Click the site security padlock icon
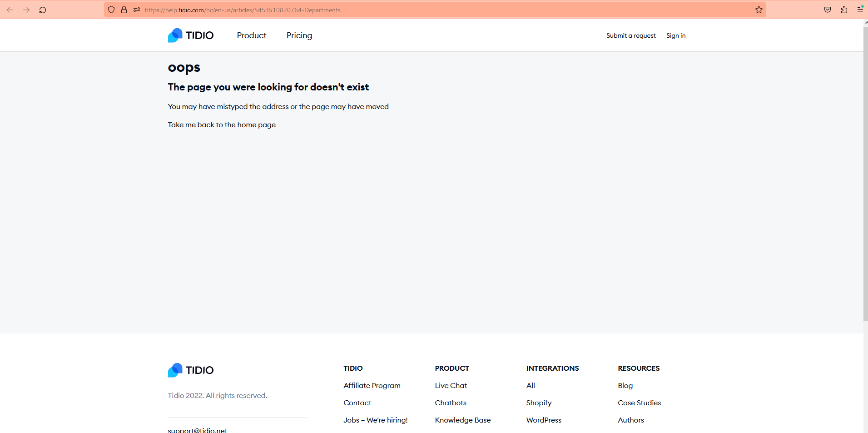 [x=124, y=10]
